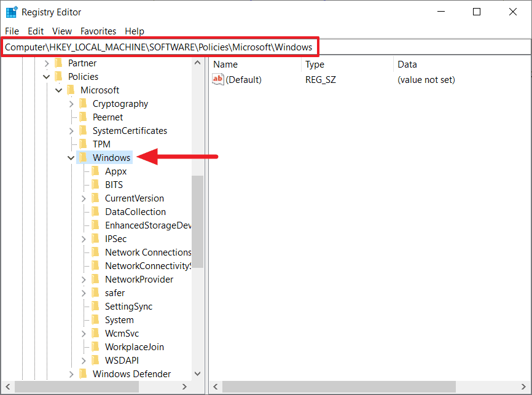Open the Help menu
Screen dimensions: 532x395
point(135,31)
